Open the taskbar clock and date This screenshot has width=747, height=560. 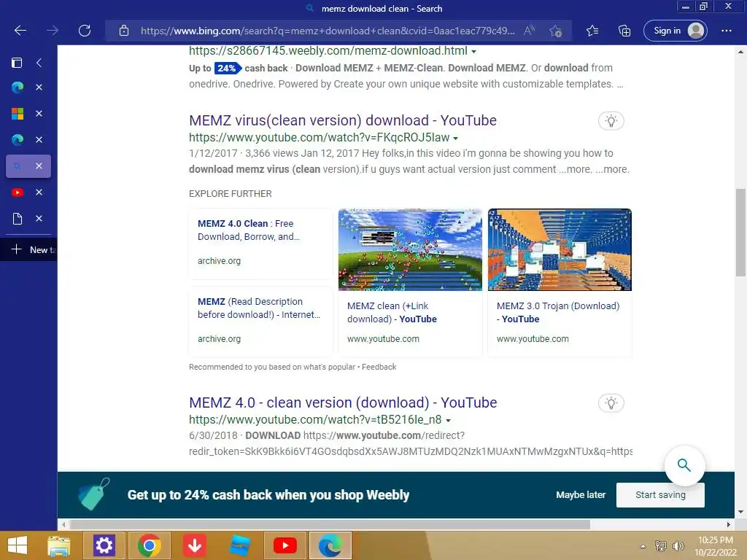pyautogui.click(x=715, y=546)
